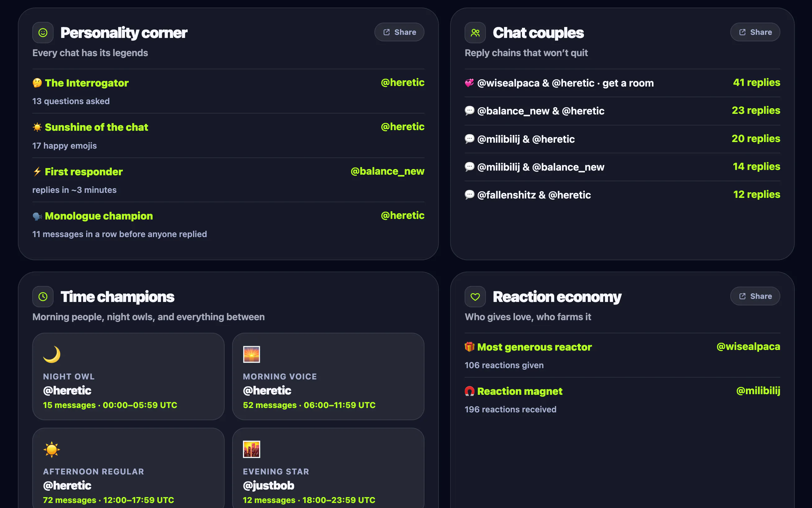Select 'The Interrogator' title
Viewport: 812px width, 508px height.
pyautogui.click(x=86, y=83)
